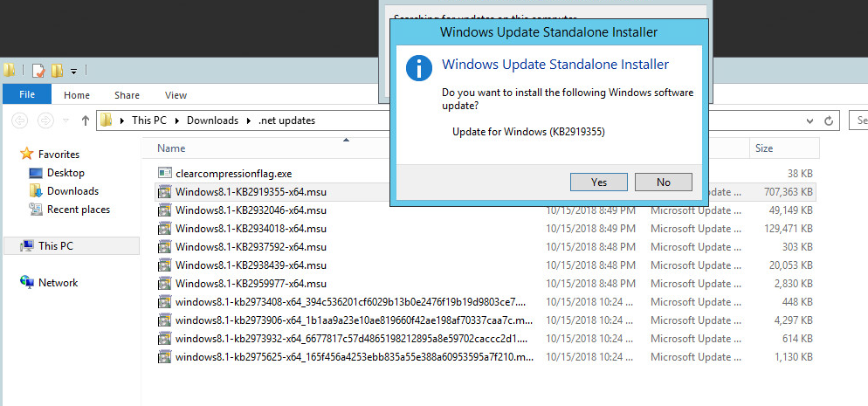
Task: Click Yes in the Windows Update Standalone Installer
Action: (x=598, y=182)
